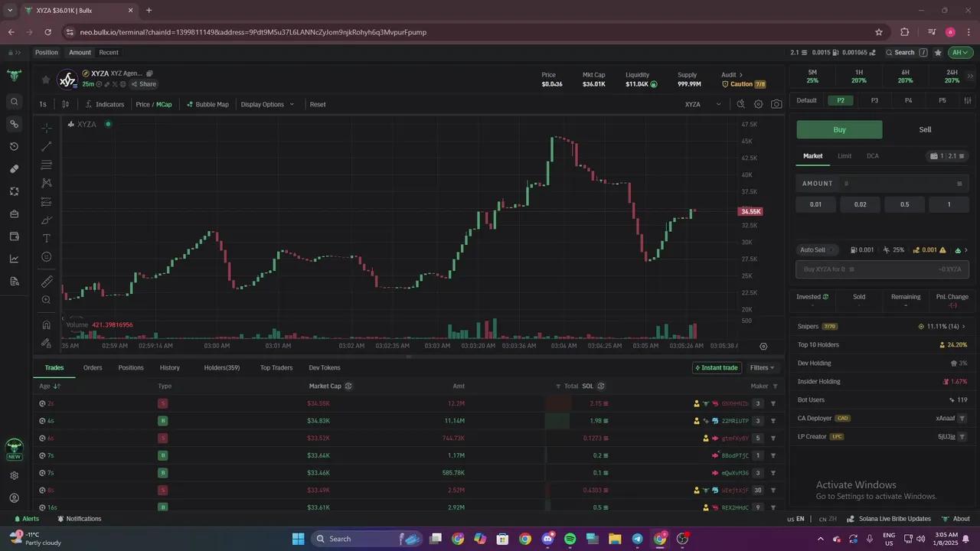
Task: Open Spotify from the taskbar
Action: (x=570, y=539)
